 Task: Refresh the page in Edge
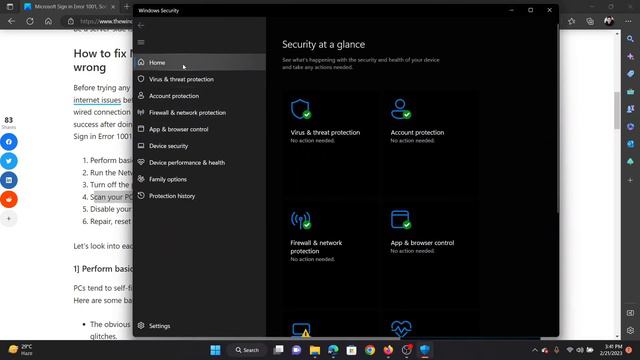point(30,21)
